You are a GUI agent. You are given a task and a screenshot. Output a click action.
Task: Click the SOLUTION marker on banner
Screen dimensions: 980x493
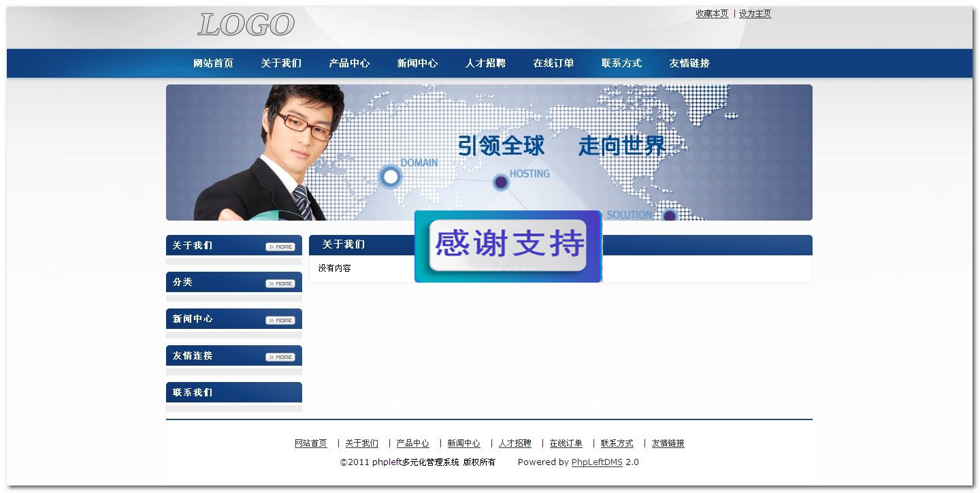pos(670,215)
